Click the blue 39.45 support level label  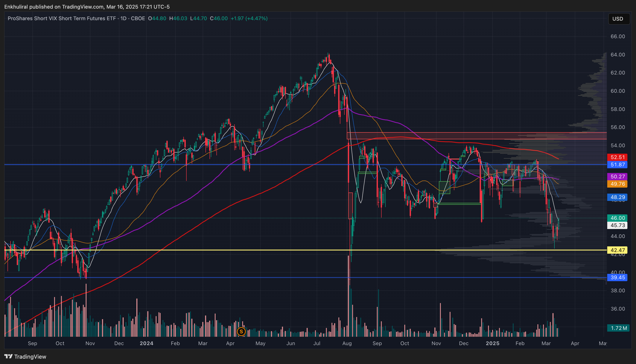[x=617, y=278]
